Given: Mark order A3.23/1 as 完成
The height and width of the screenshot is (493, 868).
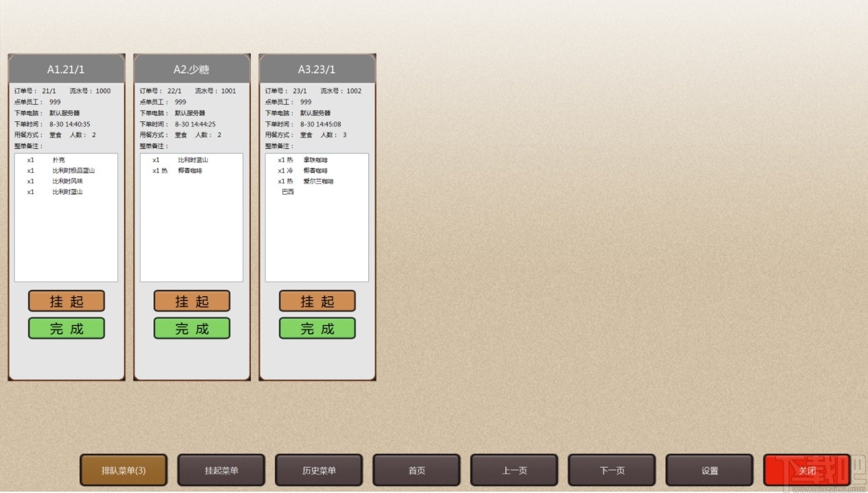Looking at the screenshot, I should pyautogui.click(x=317, y=328).
